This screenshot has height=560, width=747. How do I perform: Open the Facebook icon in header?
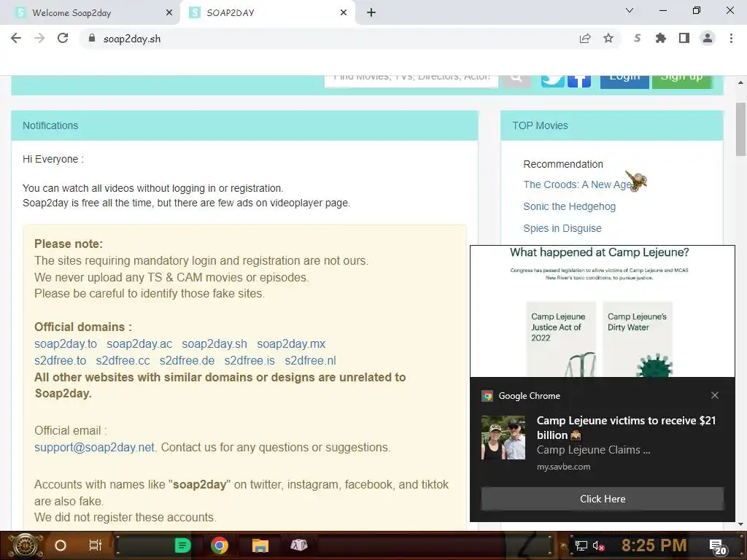coord(578,81)
